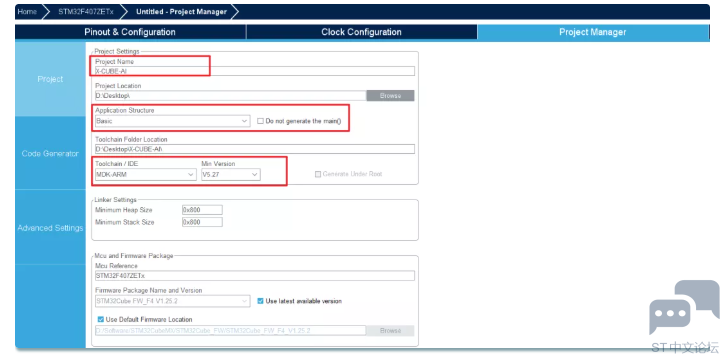Open the Code Generator side section

(x=50, y=153)
